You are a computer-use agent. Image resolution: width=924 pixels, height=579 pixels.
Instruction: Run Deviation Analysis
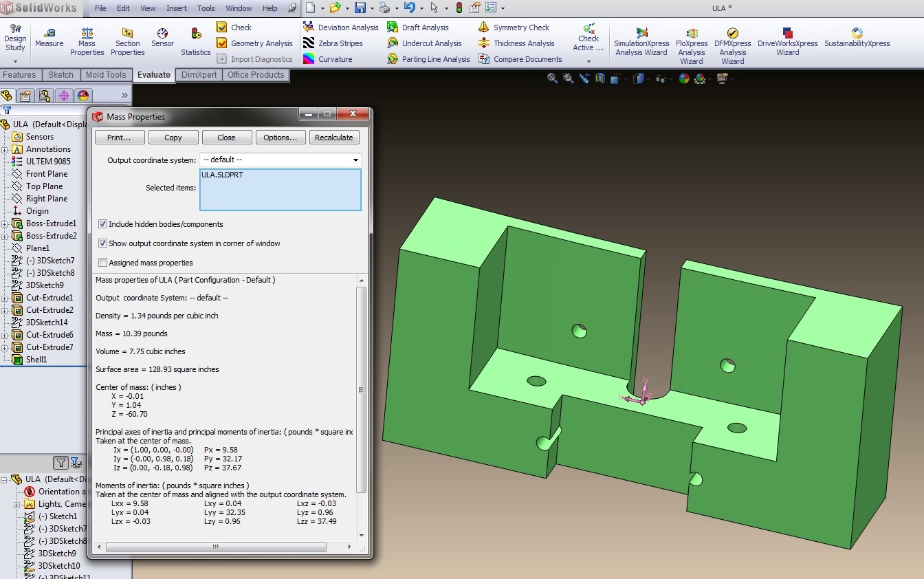pyautogui.click(x=341, y=28)
